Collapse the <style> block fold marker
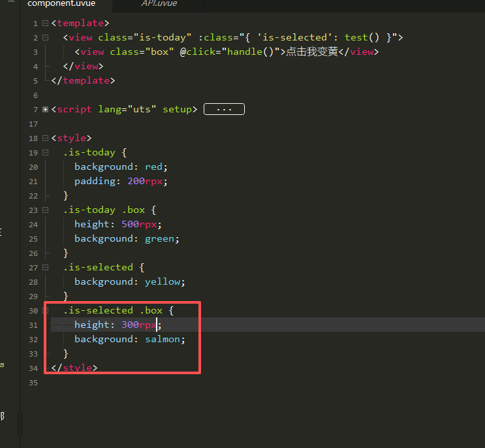 [45, 138]
